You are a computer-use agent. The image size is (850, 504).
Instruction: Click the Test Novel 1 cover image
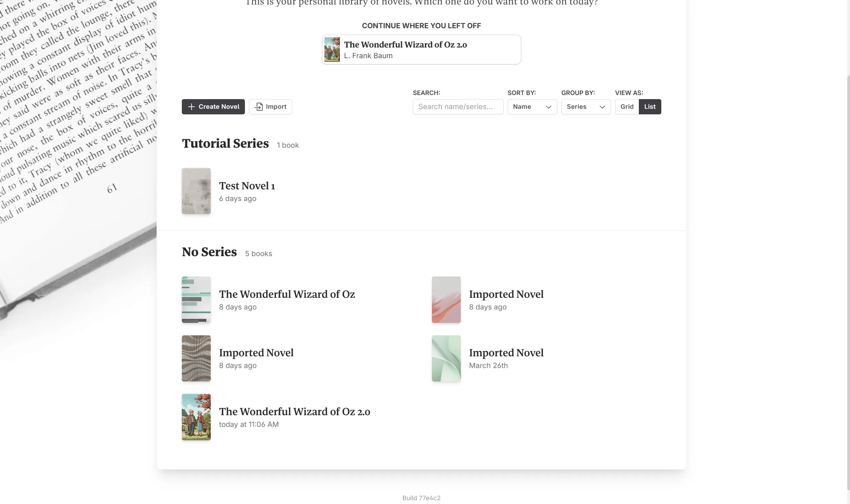pyautogui.click(x=196, y=191)
